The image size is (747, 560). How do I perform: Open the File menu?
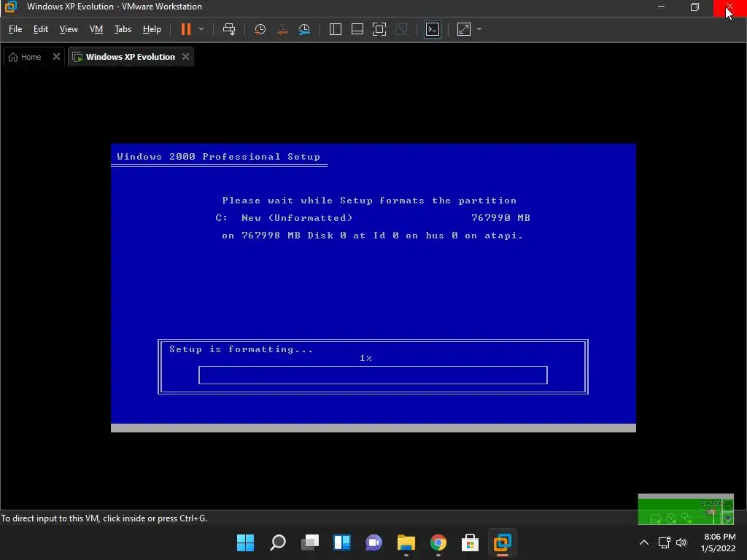[15, 29]
